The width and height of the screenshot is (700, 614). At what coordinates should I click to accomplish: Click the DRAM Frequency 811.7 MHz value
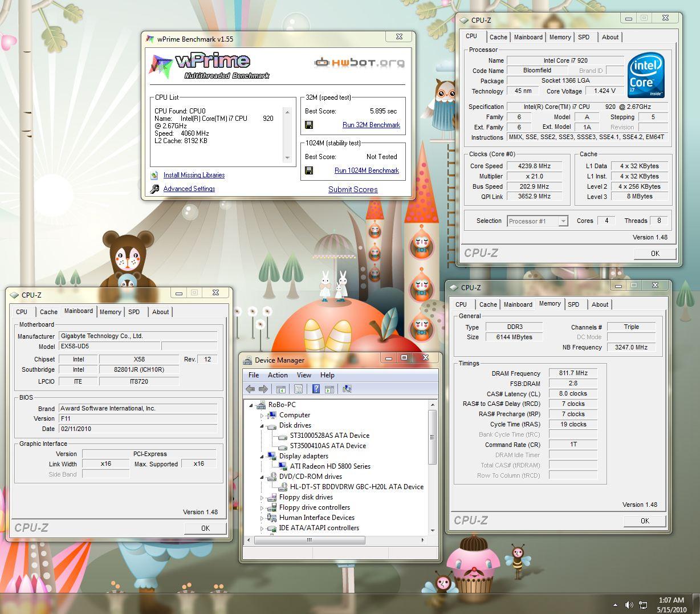click(x=573, y=373)
